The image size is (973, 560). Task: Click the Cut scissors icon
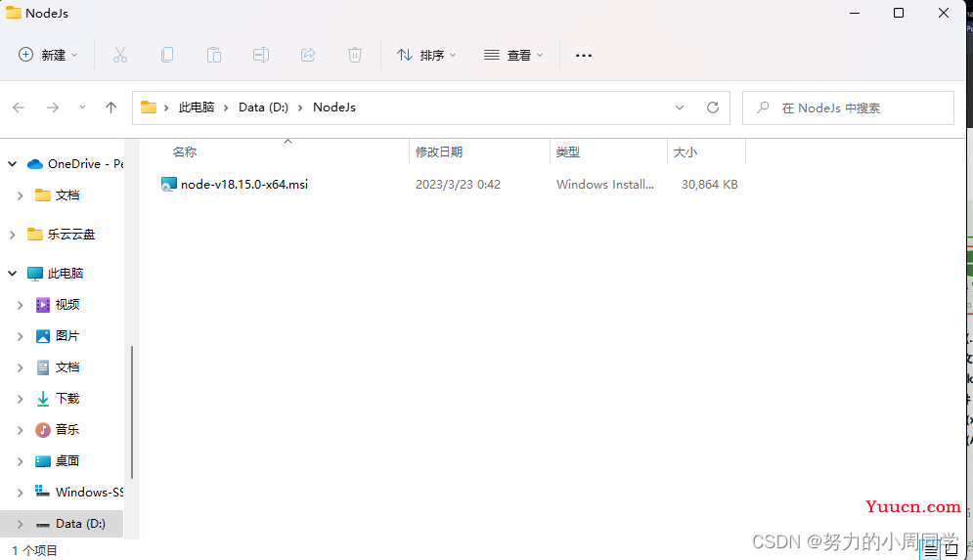pos(119,55)
